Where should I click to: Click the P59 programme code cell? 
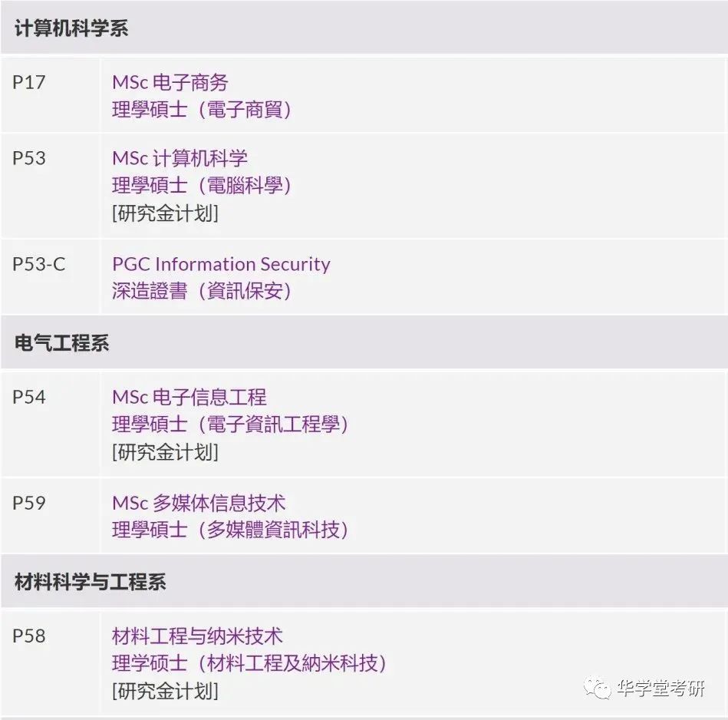[x=50, y=516]
